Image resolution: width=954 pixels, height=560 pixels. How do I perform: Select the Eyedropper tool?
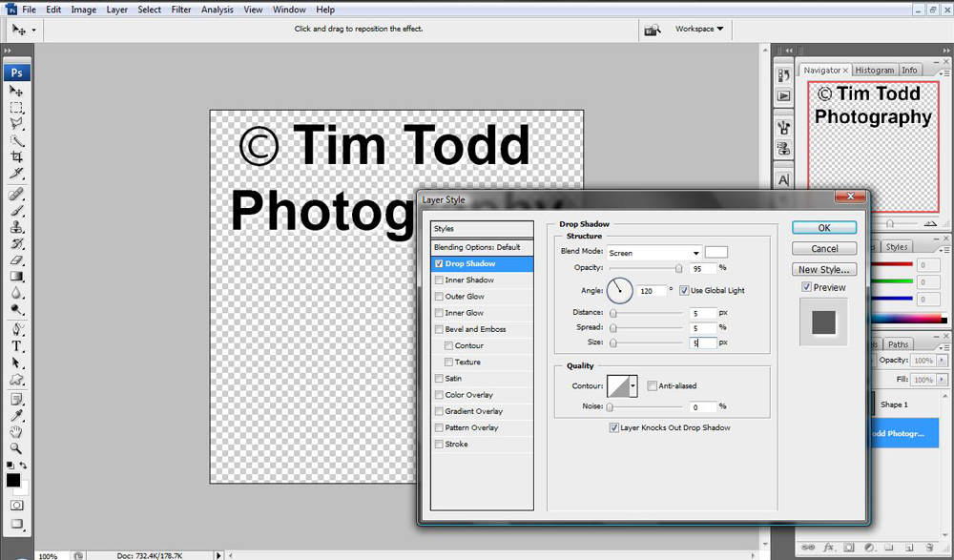click(16, 416)
